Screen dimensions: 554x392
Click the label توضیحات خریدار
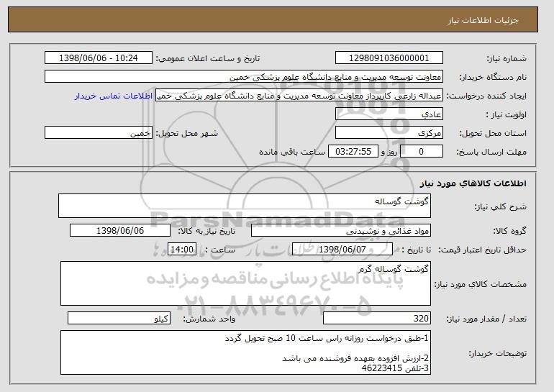click(497, 353)
